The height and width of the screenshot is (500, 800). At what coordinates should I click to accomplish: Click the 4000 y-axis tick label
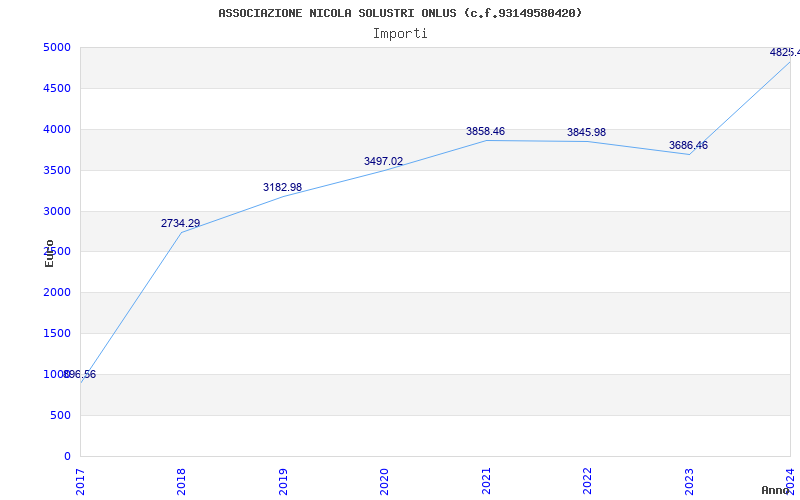[x=56, y=129]
